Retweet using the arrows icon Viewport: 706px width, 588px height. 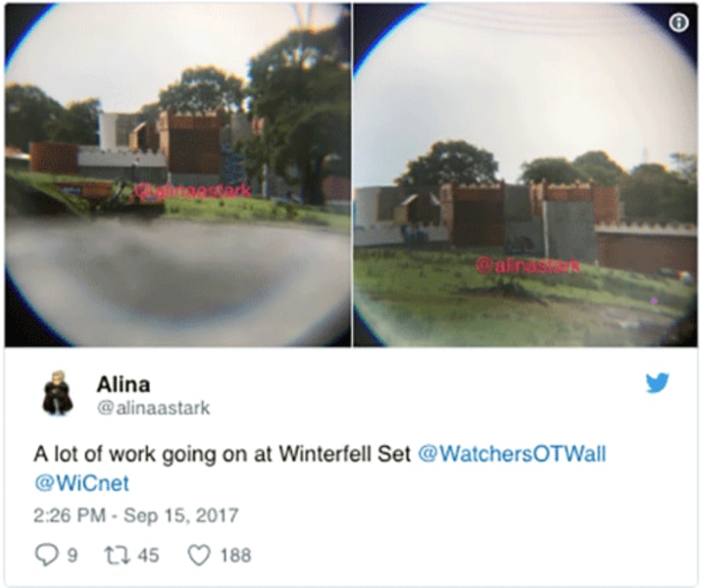tap(118, 555)
